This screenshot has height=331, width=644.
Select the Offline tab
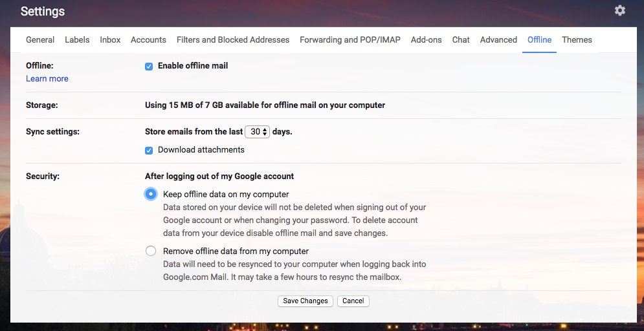click(539, 40)
